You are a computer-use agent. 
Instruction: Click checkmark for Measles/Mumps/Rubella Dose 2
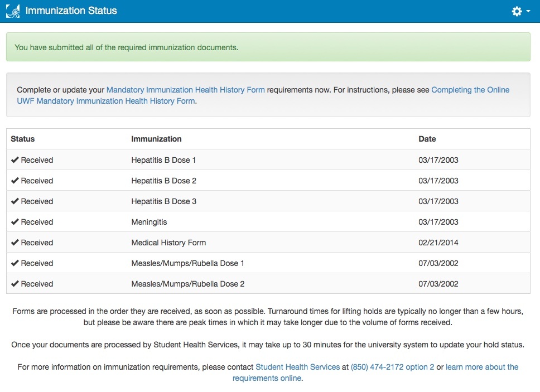(15, 284)
